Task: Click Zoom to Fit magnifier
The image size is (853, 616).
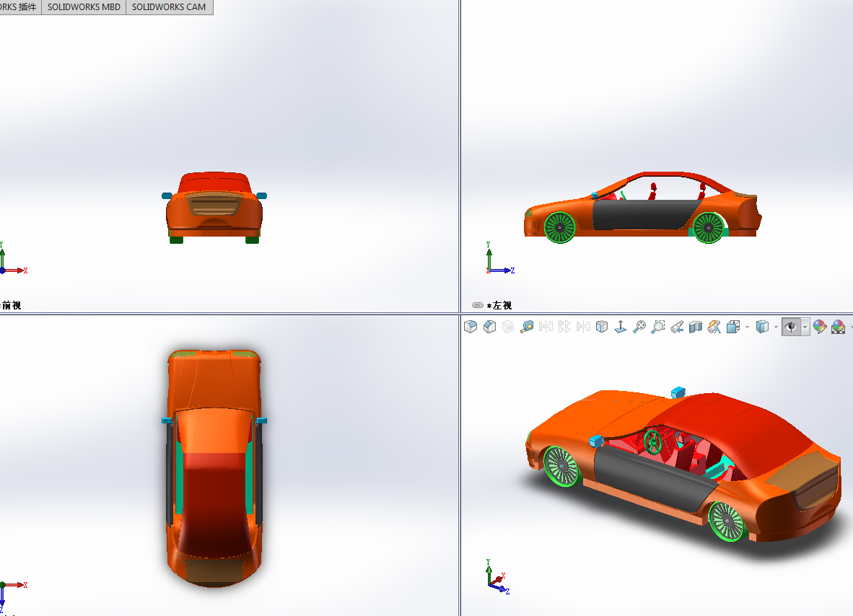Action: pyautogui.click(x=639, y=326)
